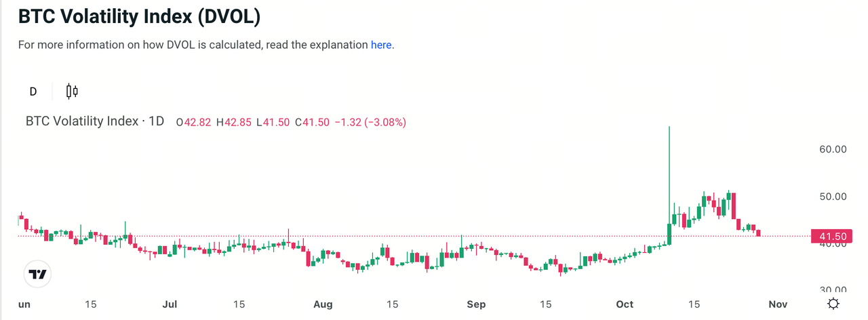The image size is (868, 320).
Task: Select the red 41.50 current price label
Action: coord(831,237)
